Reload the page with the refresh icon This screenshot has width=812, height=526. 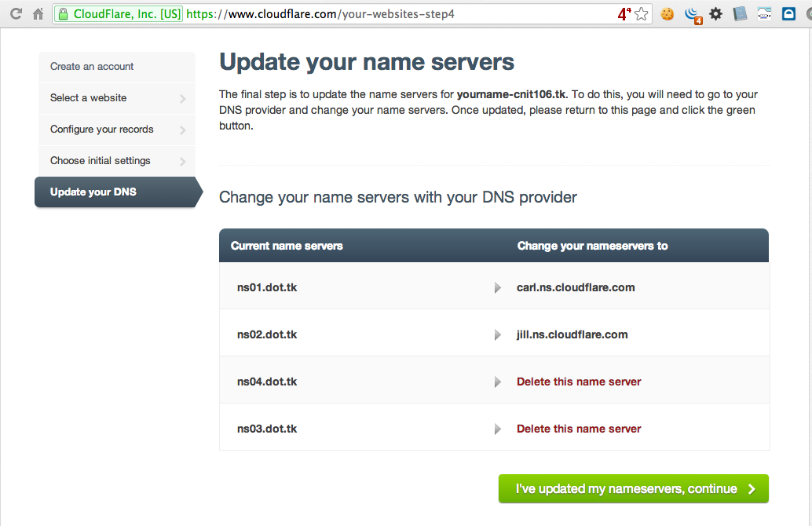click(x=16, y=14)
